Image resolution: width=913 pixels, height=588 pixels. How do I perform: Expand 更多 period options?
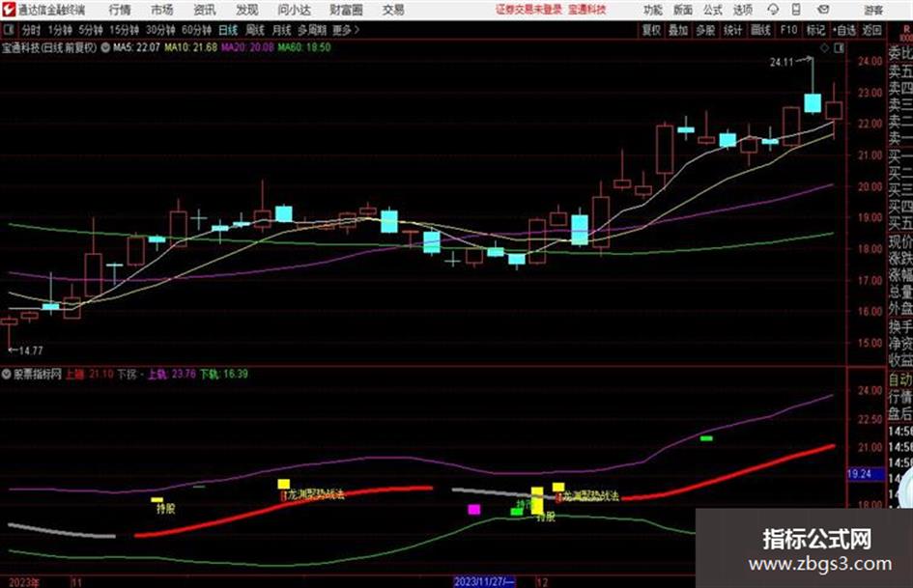coord(346,30)
